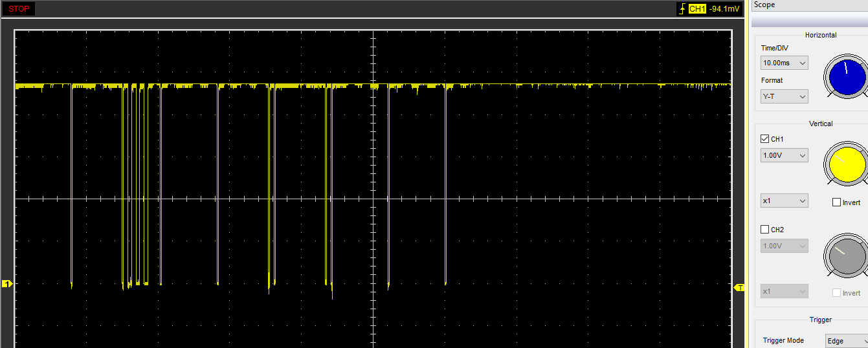Click the Trigger Mode label
The width and height of the screenshot is (868, 348).
click(783, 341)
